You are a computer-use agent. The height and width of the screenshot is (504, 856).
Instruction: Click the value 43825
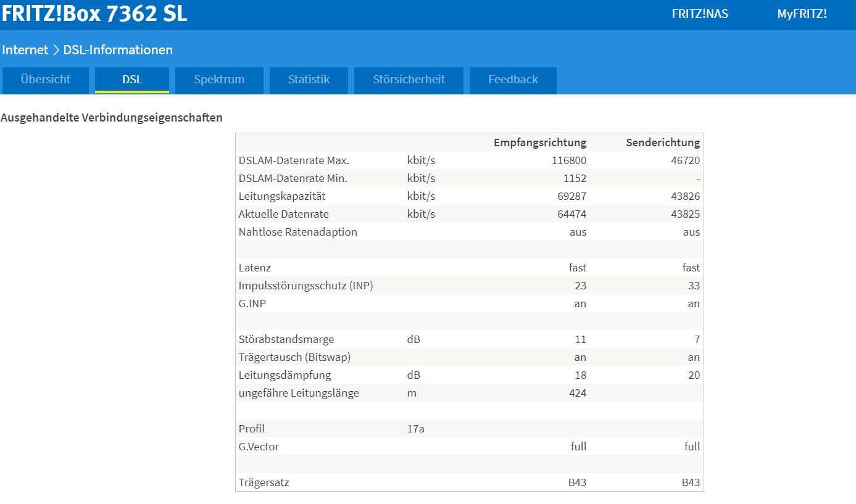point(686,214)
